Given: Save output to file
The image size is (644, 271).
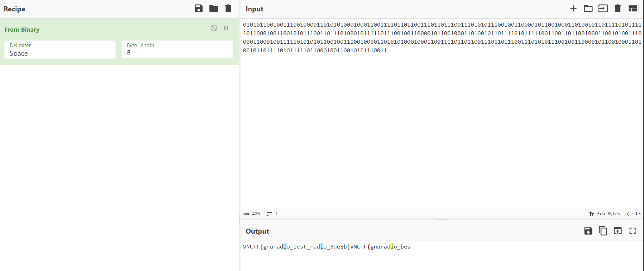Looking at the screenshot, I should point(588,231).
